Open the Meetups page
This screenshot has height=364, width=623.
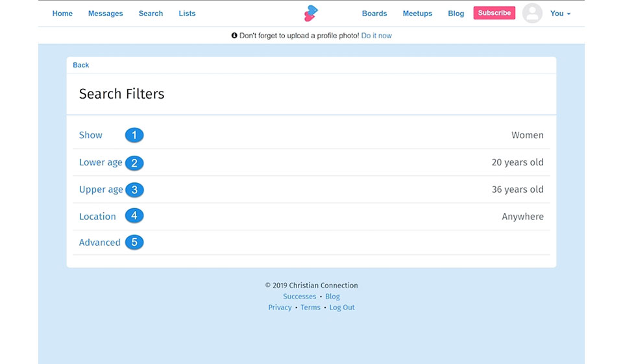click(x=417, y=14)
